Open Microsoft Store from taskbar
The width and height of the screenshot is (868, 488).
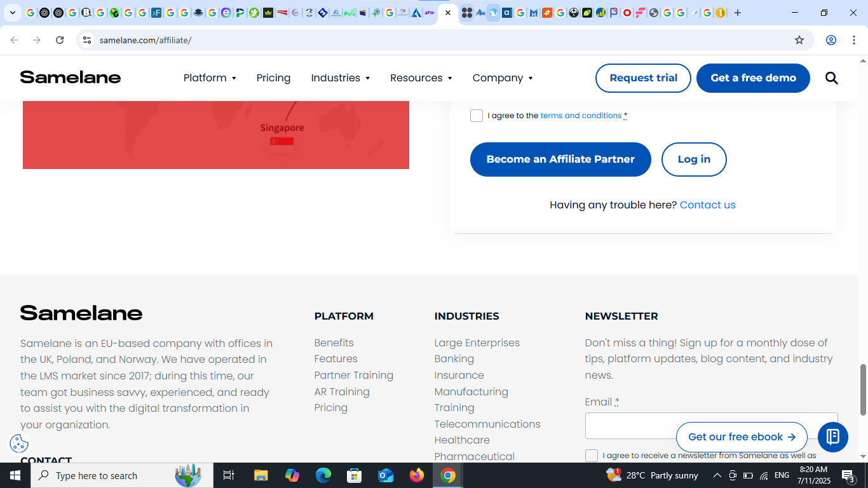point(355,475)
